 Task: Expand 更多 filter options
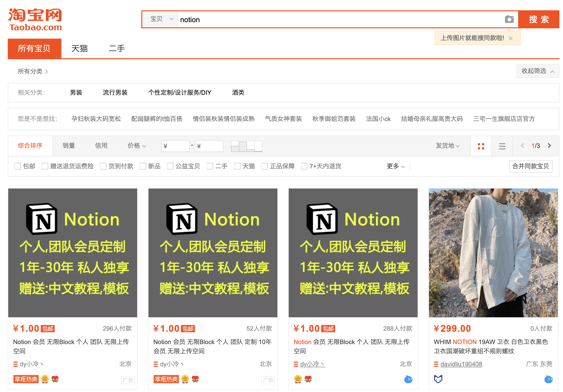pyautogui.click(x=395, y=166)
